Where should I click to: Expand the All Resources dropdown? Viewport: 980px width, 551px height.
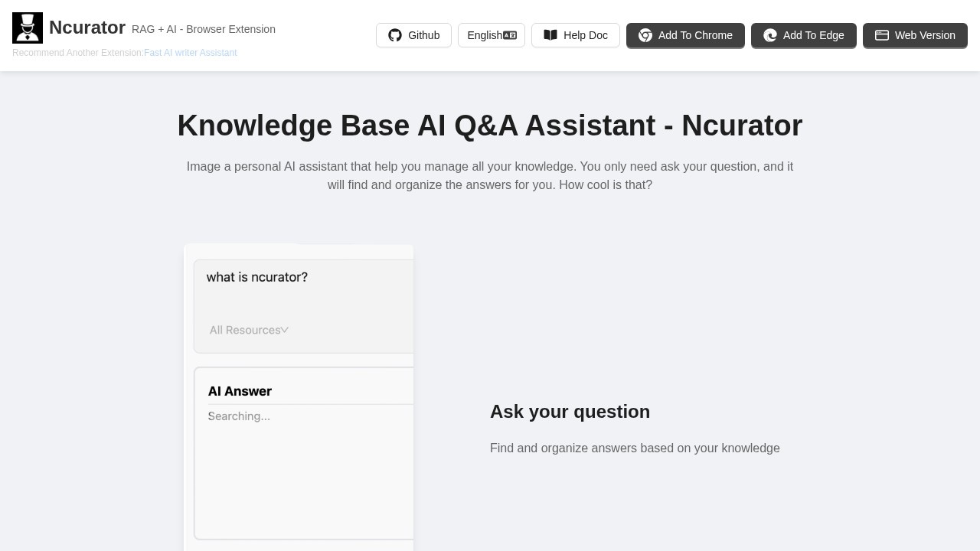245,330
